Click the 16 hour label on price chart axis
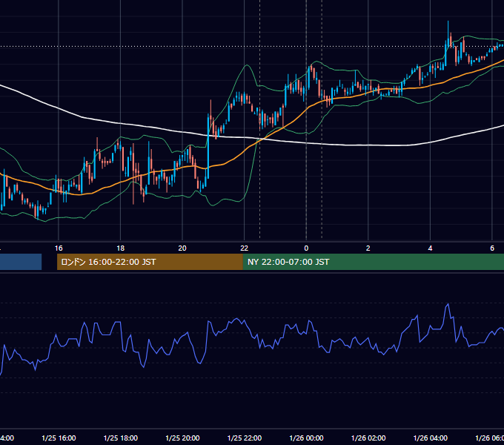 (x=59, y=248)
